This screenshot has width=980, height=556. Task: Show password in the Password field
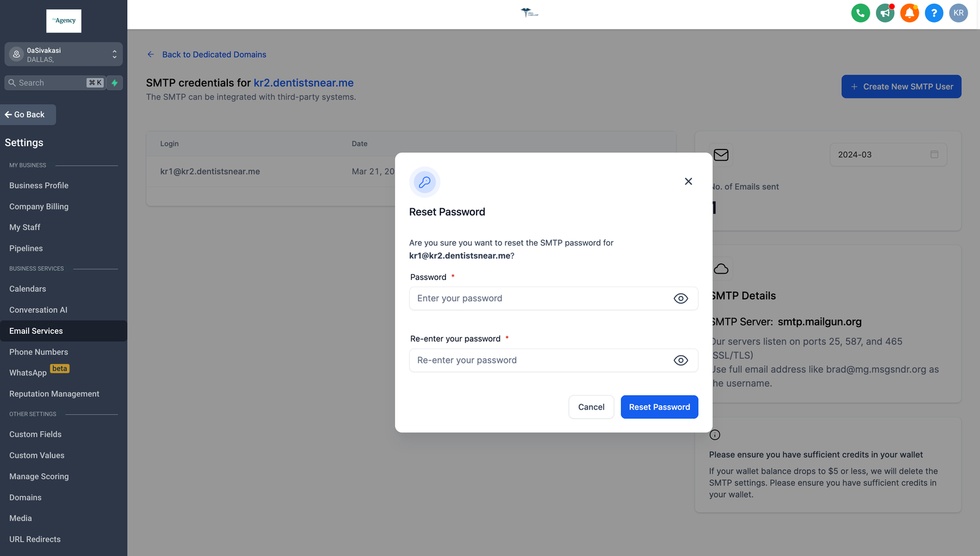coord(680,299)
